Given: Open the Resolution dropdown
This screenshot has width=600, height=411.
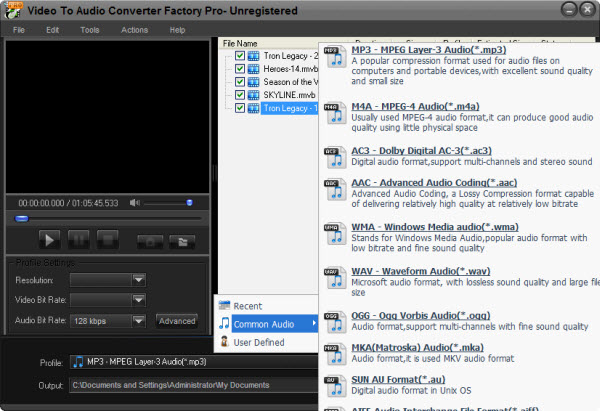Looking at the screenshot, I should pos(138,279).
